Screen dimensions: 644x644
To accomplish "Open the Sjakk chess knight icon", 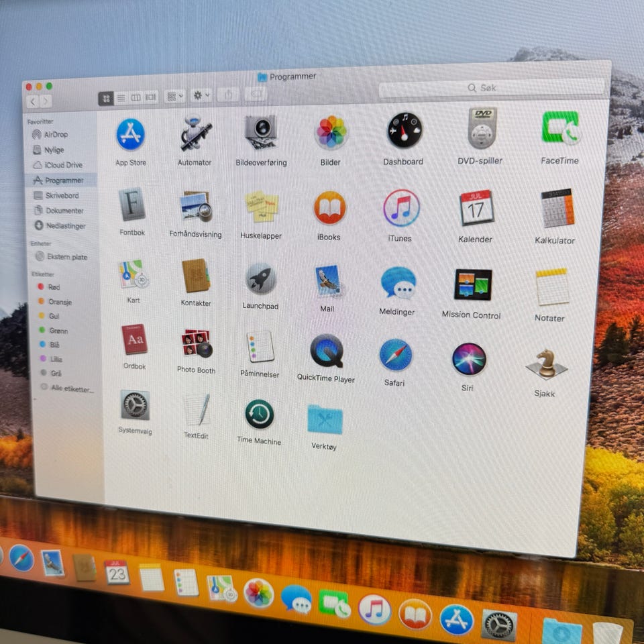I will click(x=546, y=364).
